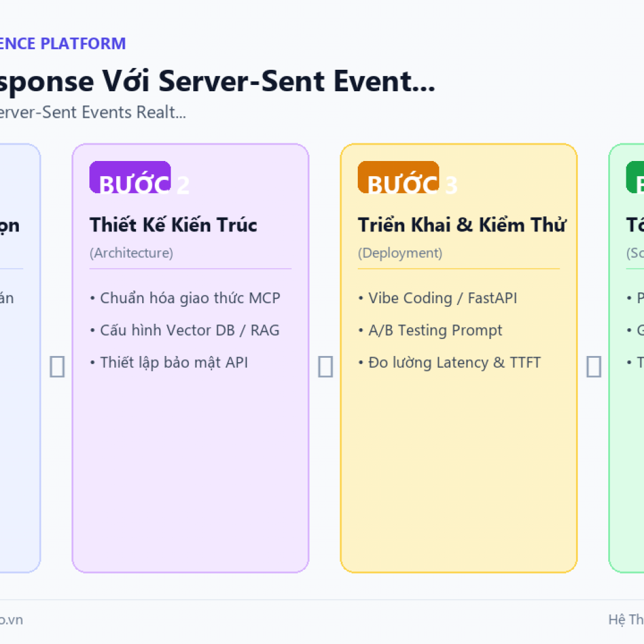Click arrow icon right of the Triển Khai card
Viewport: 644px width, 644px height.
[594, 367]
